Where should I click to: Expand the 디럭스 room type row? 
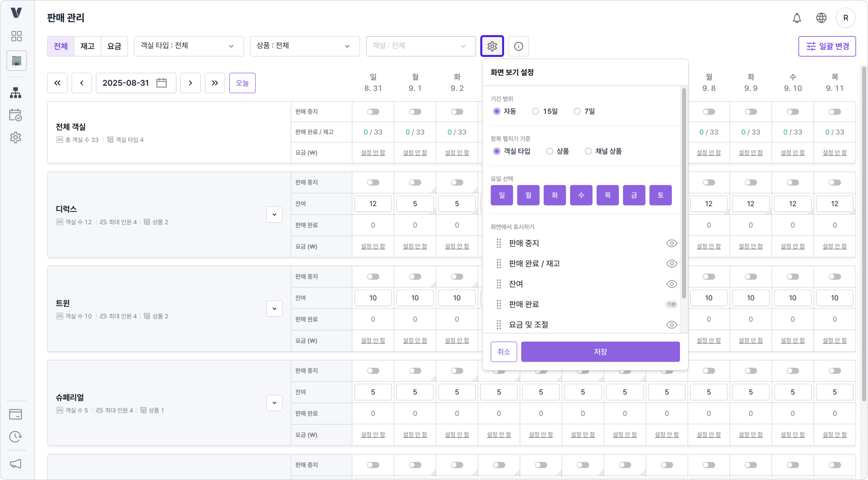[274, 215]
